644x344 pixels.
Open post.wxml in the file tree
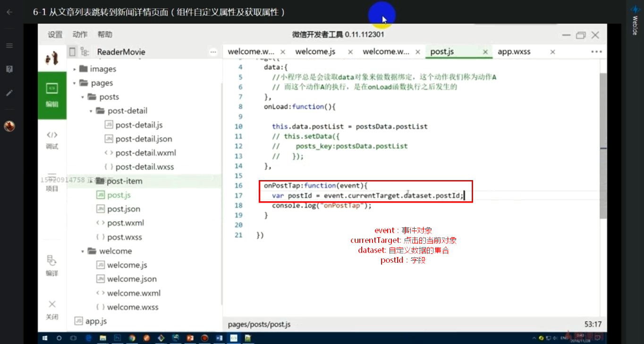[x=126, y=223]
